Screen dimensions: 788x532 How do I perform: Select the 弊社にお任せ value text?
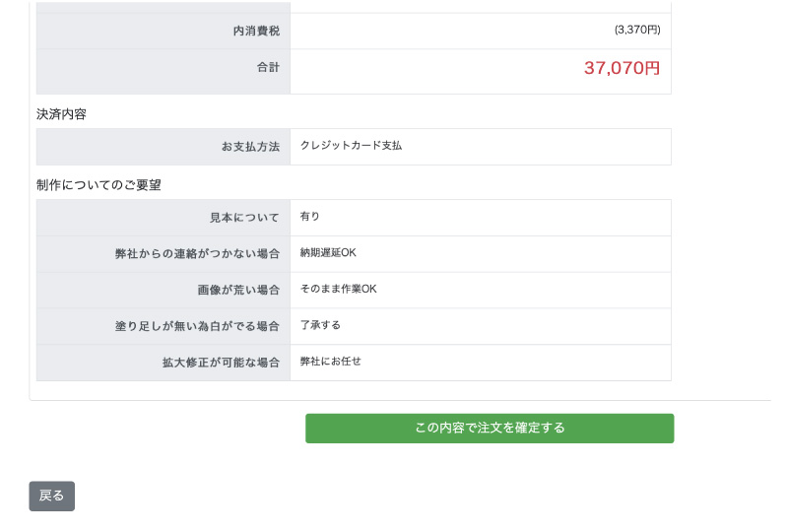point(331,362)
